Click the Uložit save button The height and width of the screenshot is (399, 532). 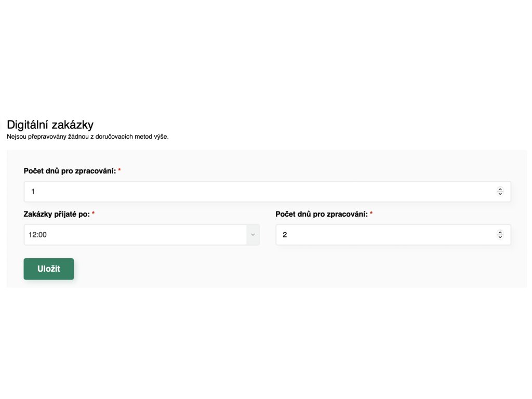(48, 269)
